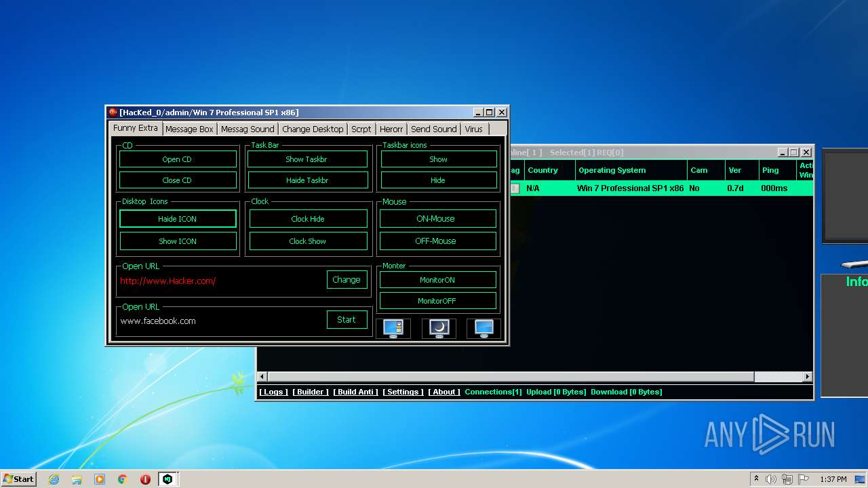Click the volume speaker tray icon
The image size is (868, 488).
click(770, 479)
